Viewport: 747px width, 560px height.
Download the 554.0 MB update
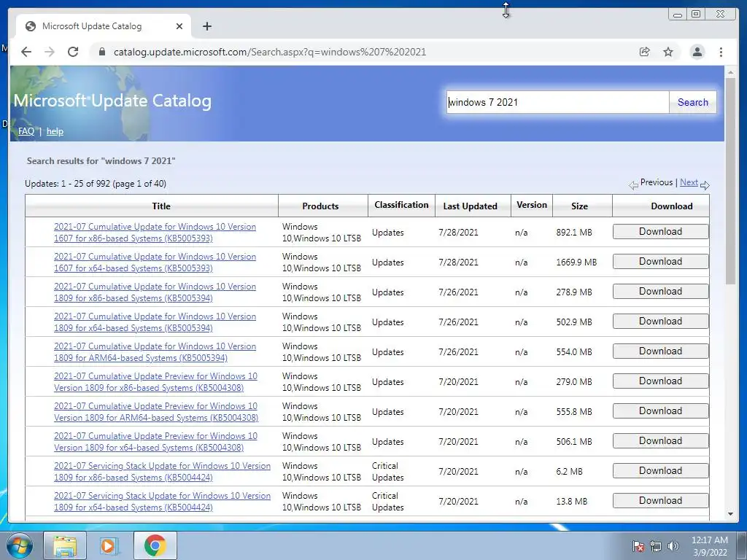(660, 351)
